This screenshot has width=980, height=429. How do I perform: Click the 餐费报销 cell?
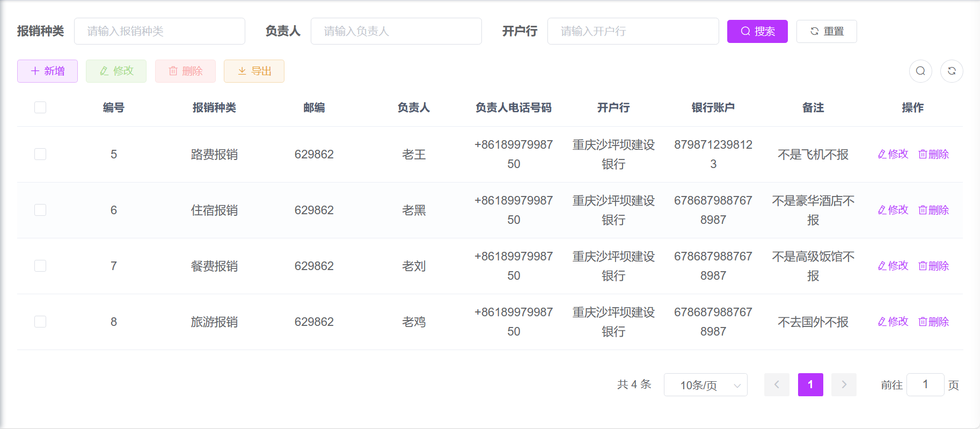[214, 266]
